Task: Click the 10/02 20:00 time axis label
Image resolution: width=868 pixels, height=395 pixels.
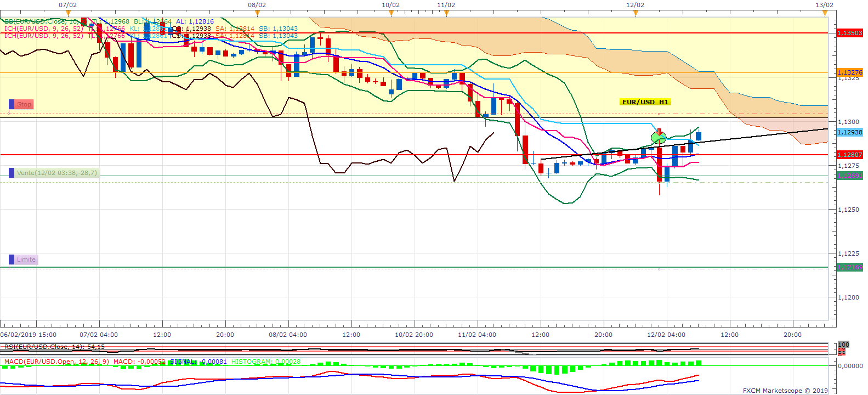Action: coord(414,335)
